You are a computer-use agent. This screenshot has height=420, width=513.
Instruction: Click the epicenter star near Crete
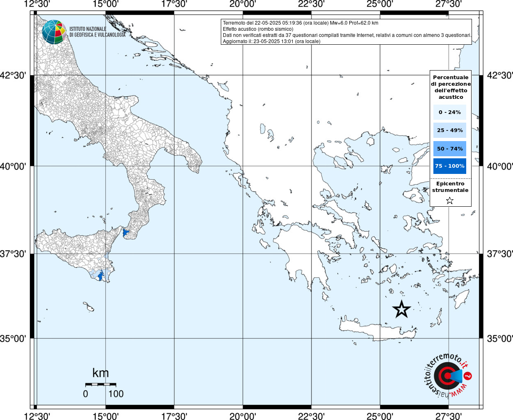(401, 309)
